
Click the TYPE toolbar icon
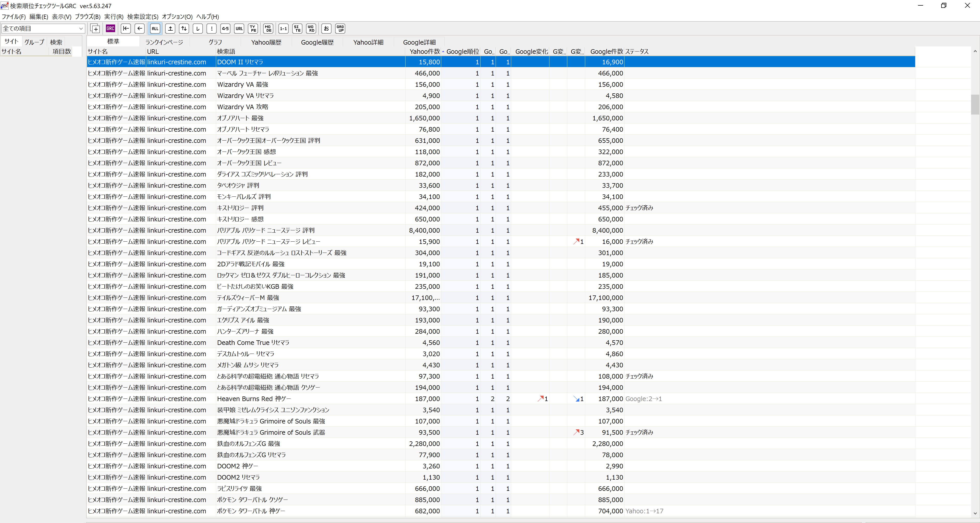pos(253,29)
